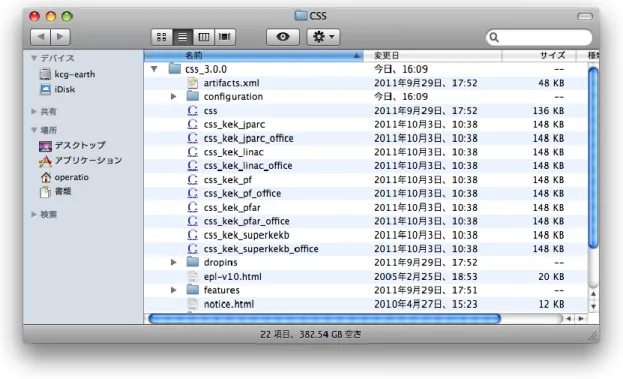Viewport: 623px width, 379px height.
Task: Select the css_kek_linac_office launcher icon
Action: pos(193,166)
